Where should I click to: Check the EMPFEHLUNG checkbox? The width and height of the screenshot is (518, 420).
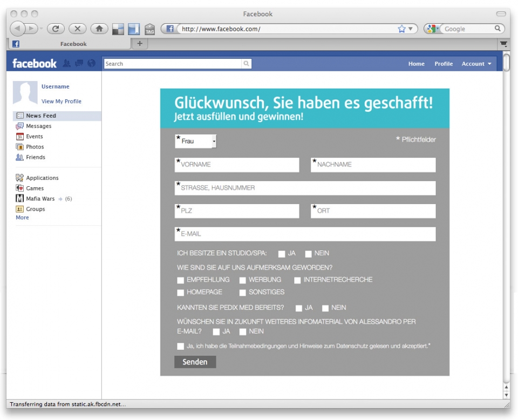point(180,280)
